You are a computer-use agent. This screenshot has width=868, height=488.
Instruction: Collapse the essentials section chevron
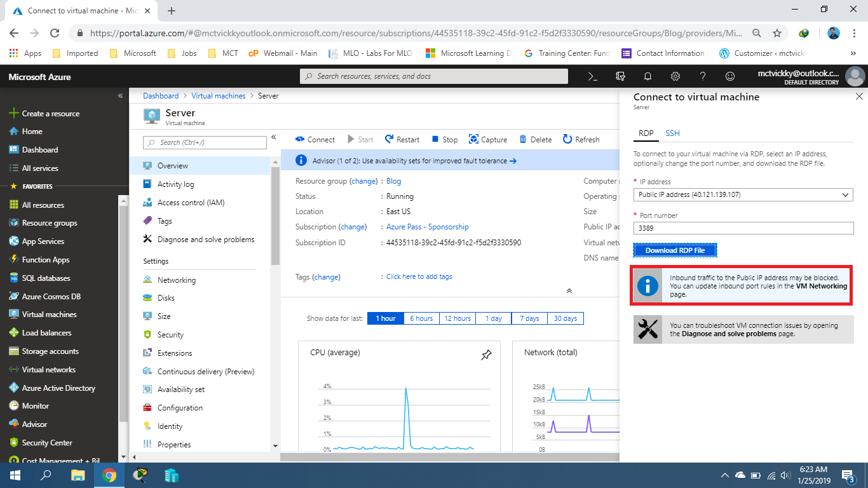(569, 290)
